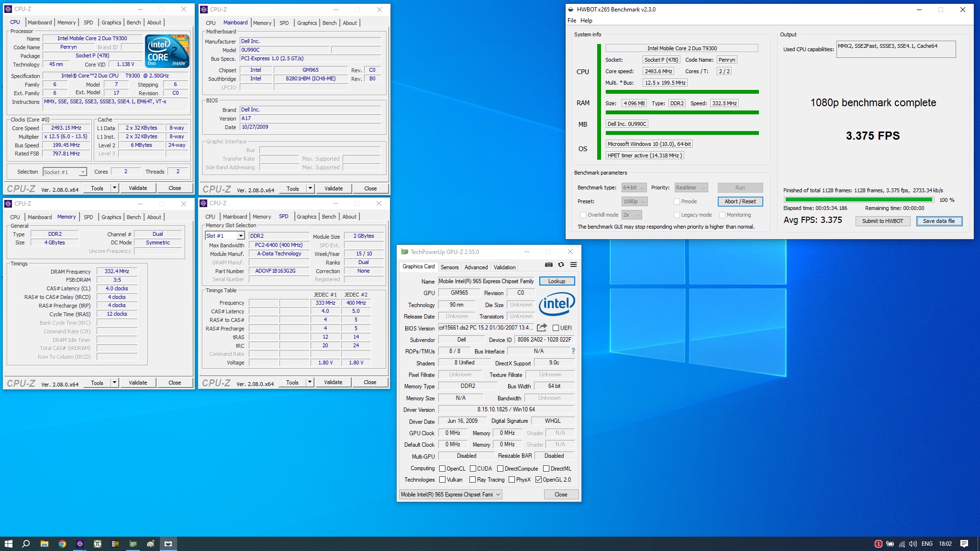
Task: Toggle the Vulkan checkbox in GPU-Z
Action: tap(442, 479)
